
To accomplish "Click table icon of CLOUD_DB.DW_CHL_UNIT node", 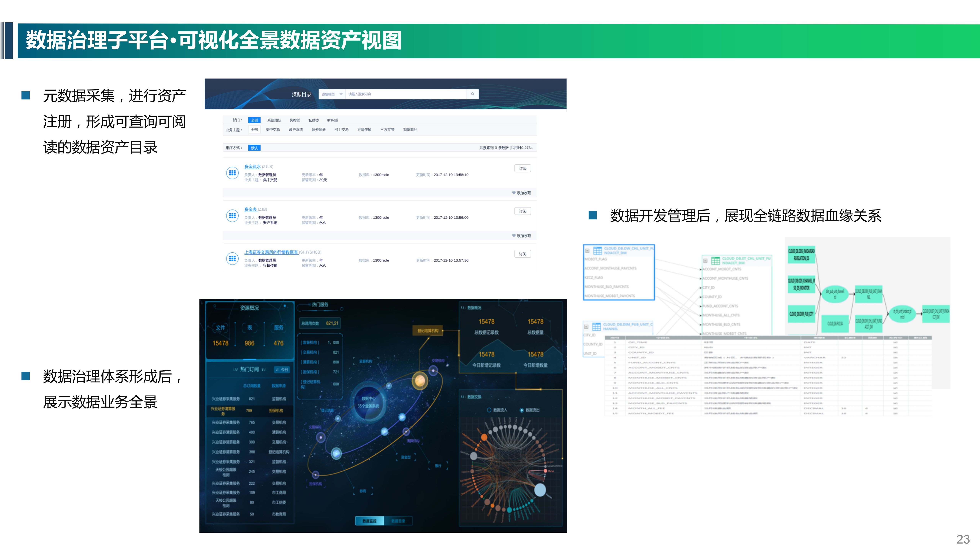I will (x=598, y=251).
